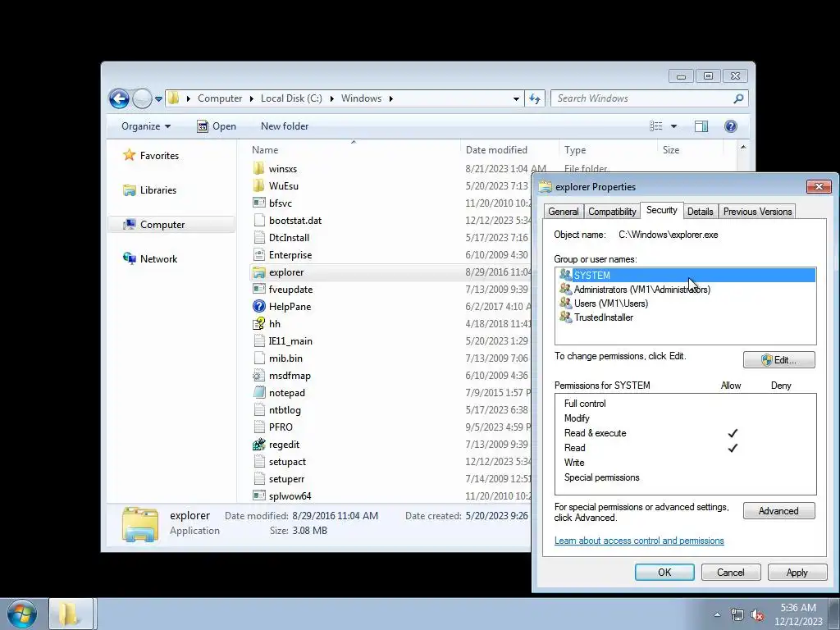Select Users (VM1\Users) group
This screenshot has width=840, height=630.
tap(610, 304)
